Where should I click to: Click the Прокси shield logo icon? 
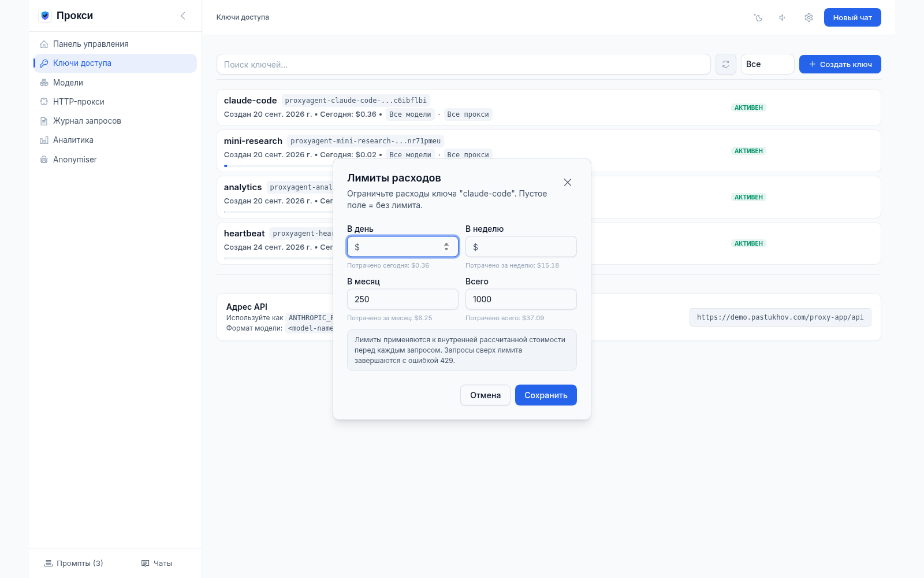click(x=45, y=16)
